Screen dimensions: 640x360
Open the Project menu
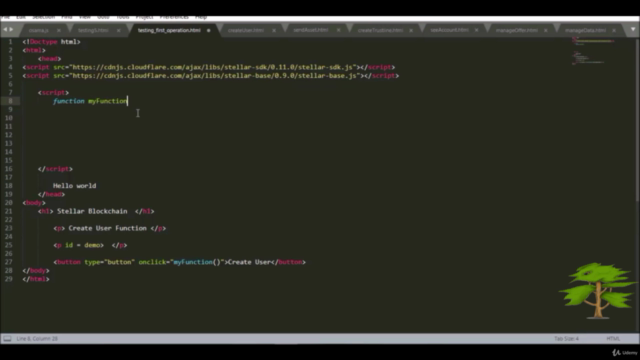tap(144, 17)
